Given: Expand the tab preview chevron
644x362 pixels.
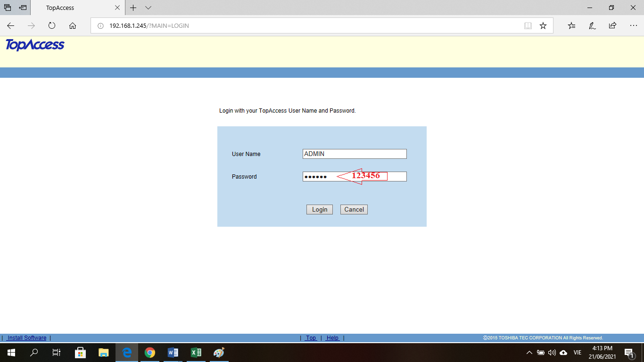Looking at the screenshot, I should click(x=148, y=8).
